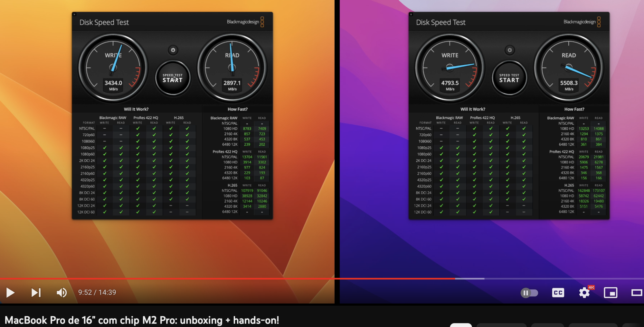The height and width of the screenshot is (327, 644).
Task: Click the 21981 read value
Action: coord(599,157)
